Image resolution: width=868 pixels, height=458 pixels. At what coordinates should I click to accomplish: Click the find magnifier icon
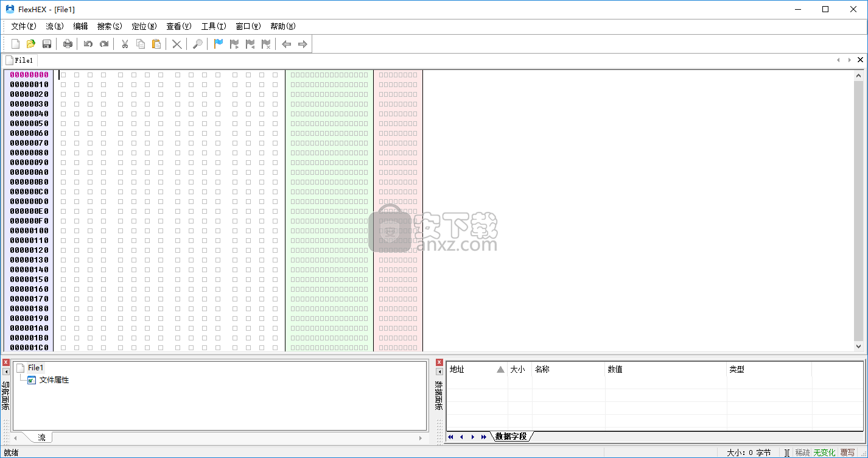pos(198,44)
